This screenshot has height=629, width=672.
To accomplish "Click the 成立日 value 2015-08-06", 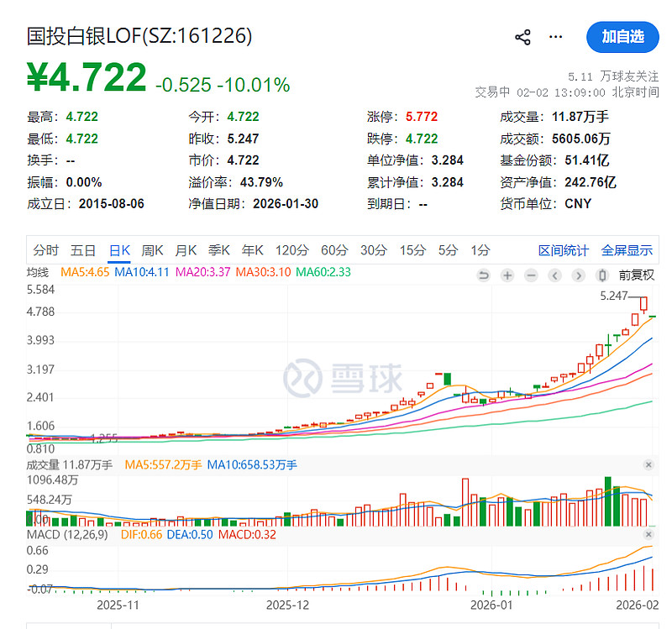I will click(112, 204).
